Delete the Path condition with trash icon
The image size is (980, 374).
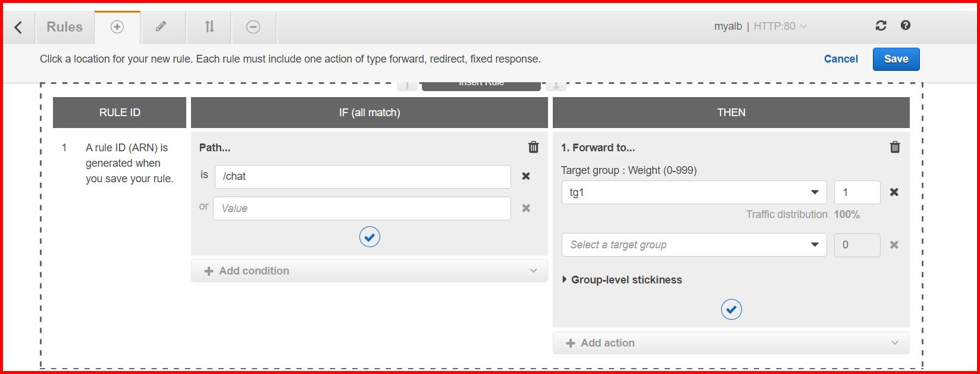click(x=533, y=147)
